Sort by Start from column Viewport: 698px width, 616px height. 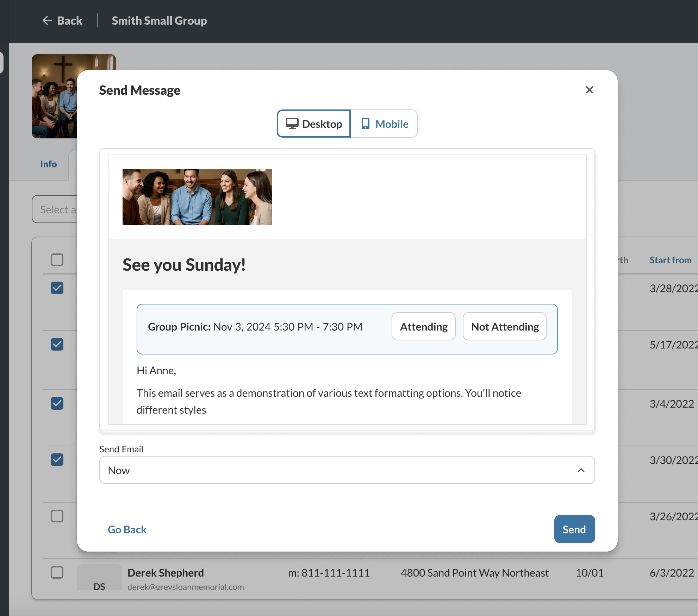[670, 260]
